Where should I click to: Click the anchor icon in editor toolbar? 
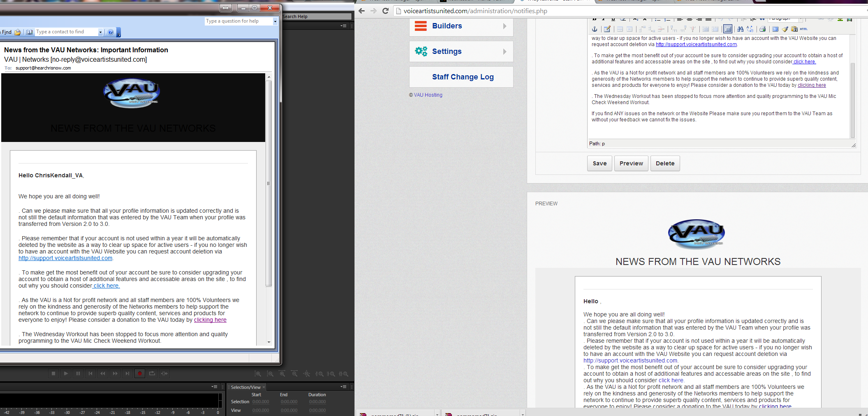594,29
